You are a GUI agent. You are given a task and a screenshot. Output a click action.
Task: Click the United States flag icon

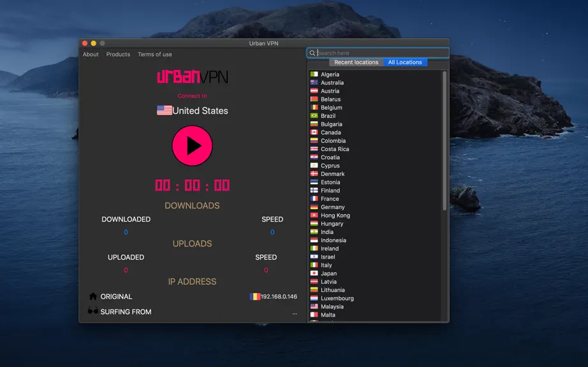tap(165, 110)
